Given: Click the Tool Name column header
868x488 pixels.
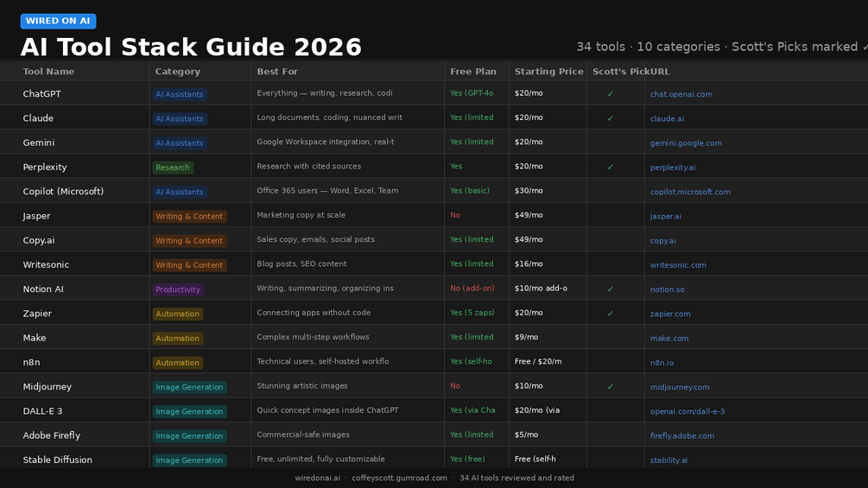Looking at the screenshot, I should click(48, 72).
